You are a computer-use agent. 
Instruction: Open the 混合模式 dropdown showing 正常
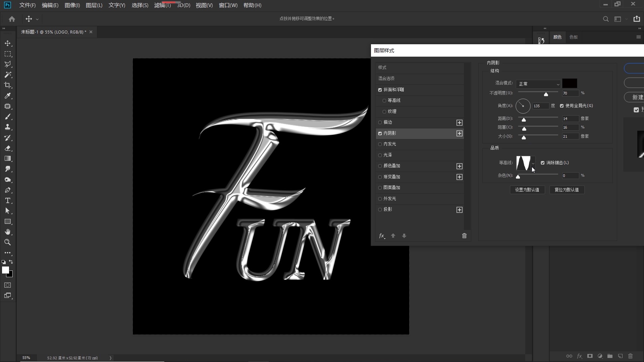(538, 84)
